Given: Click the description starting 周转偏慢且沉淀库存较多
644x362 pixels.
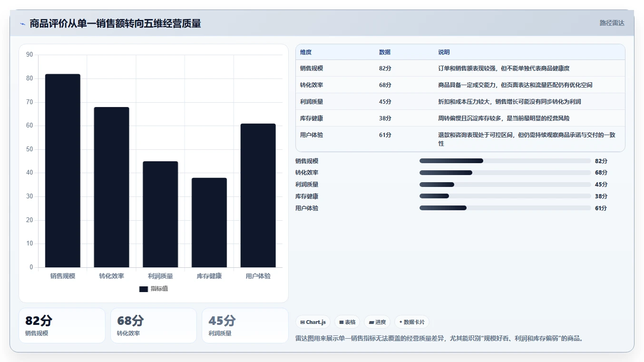Looking at the screenshot, I should (x=504, y=118).
